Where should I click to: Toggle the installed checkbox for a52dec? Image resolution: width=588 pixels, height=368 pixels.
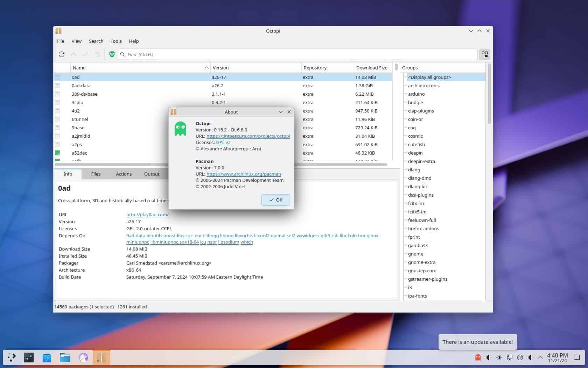click(57, 153)
